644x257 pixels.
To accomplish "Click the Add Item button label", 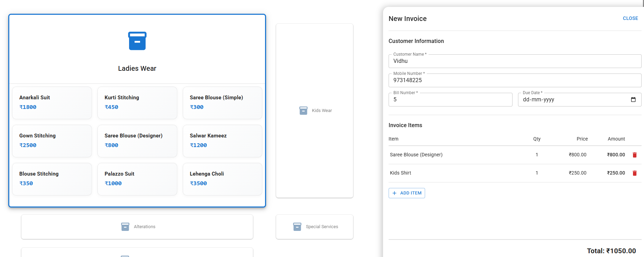I will point(411,193).
